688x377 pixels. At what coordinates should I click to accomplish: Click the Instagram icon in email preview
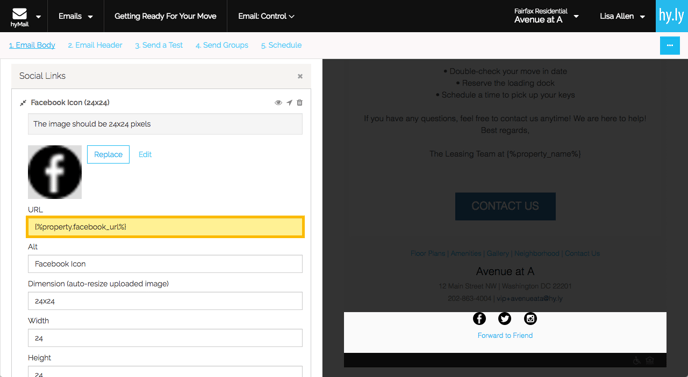(x=530, y=319)
